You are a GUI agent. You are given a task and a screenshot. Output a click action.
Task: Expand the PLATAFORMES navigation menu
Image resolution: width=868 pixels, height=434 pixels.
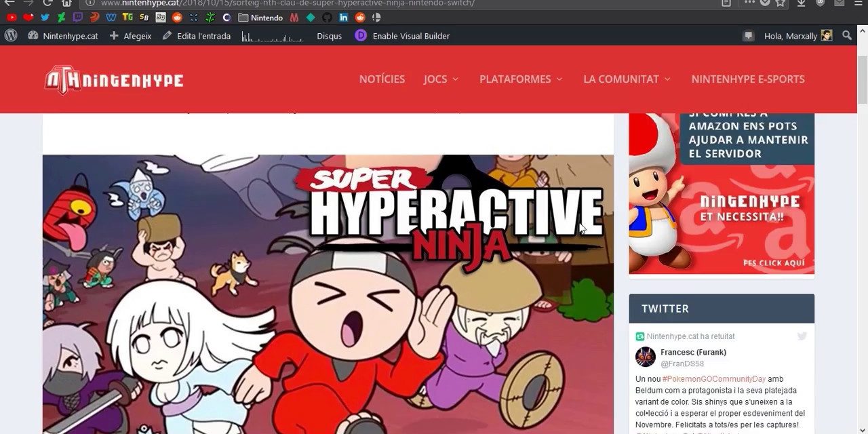pyautogui.click(x=521, y=79)
